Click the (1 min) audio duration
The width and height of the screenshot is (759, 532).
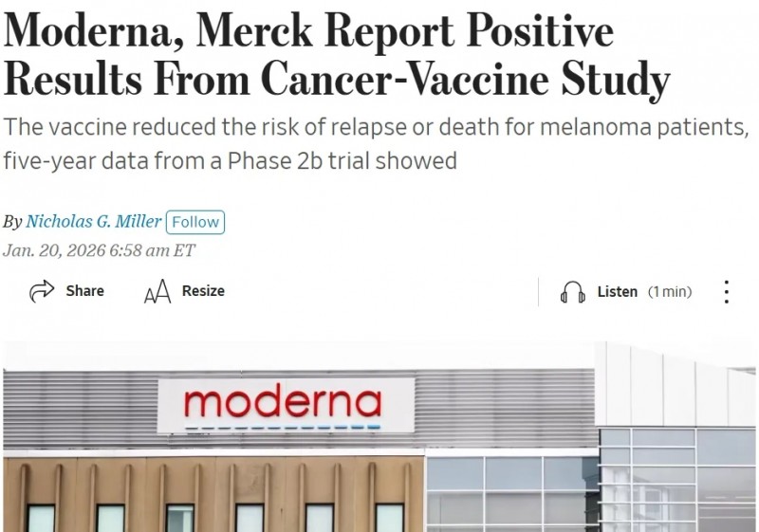click(x=670, y=292)
